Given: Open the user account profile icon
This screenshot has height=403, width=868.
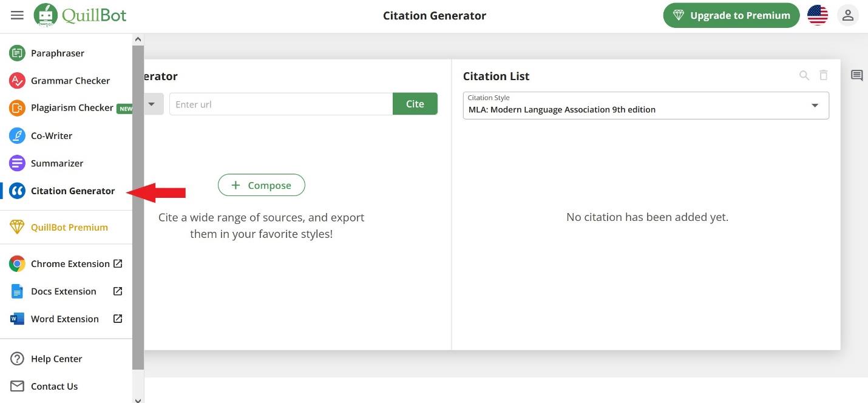Looking at the screenshot, I should click(848, 16).
